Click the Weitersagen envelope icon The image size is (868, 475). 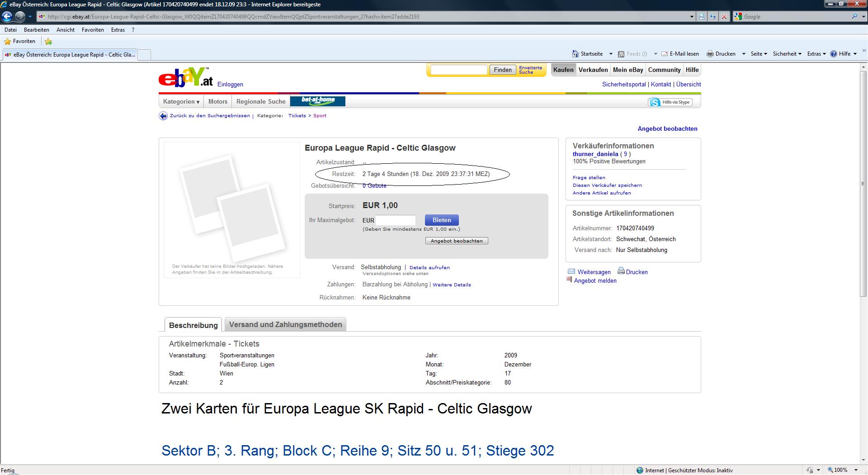coord(571,271)
